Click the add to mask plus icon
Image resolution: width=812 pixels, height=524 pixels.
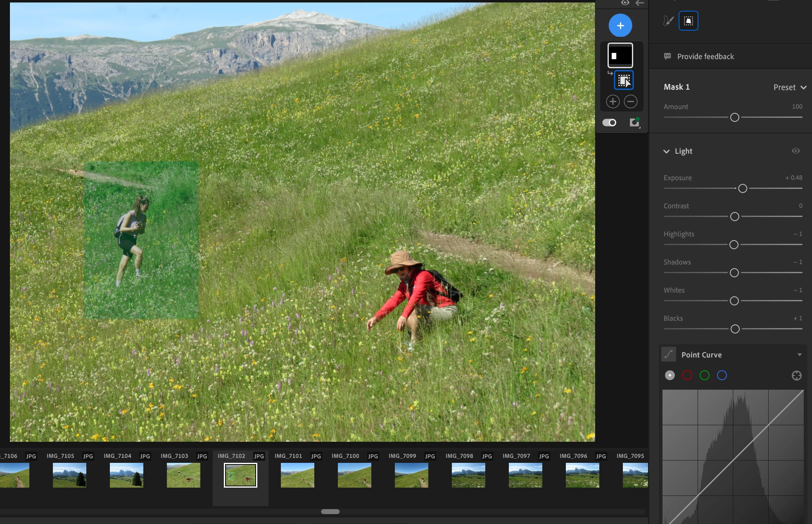click(613, 102)
